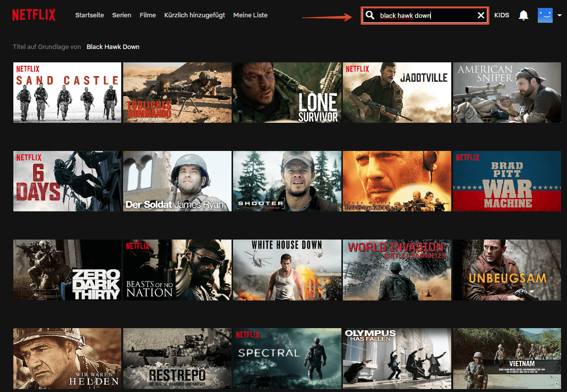Image resolution: width=567 pixels, height=392 pixels.
Task: Clear the search with the X icon
Action: tap(481, 15)
